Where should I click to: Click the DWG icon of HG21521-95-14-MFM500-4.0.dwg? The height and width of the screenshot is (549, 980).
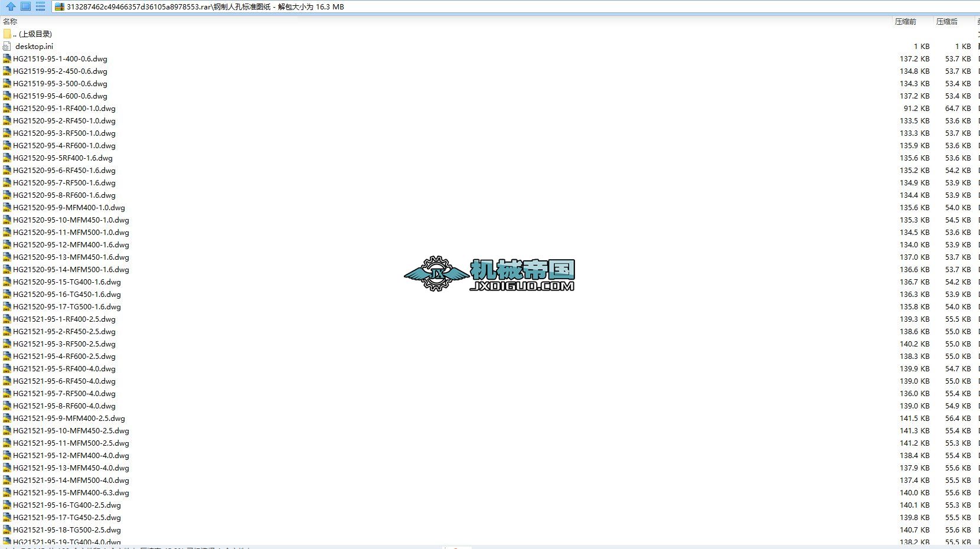[7, 480]
